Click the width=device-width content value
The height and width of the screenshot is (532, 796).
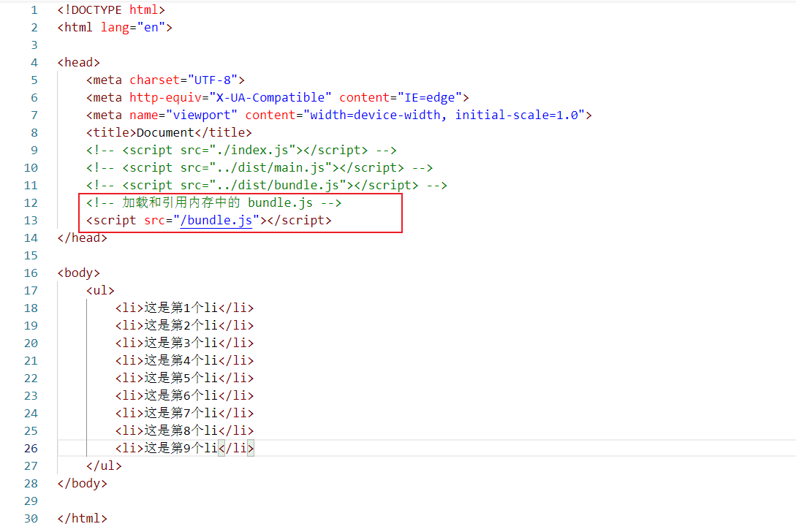375,115
